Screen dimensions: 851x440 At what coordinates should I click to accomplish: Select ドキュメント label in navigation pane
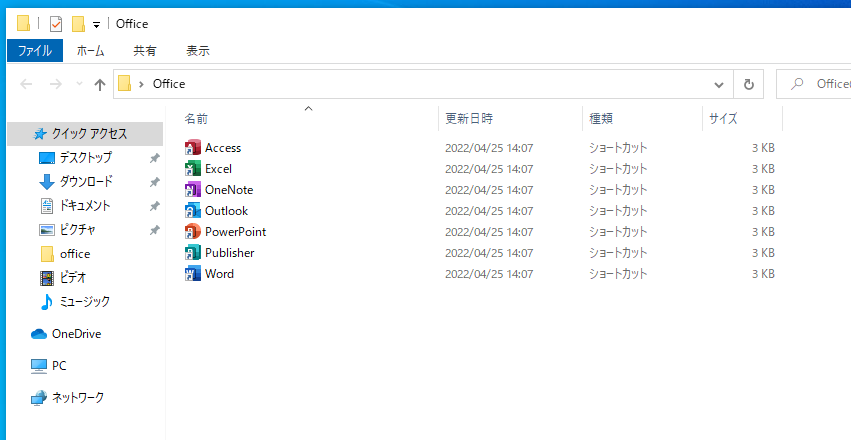85,206
